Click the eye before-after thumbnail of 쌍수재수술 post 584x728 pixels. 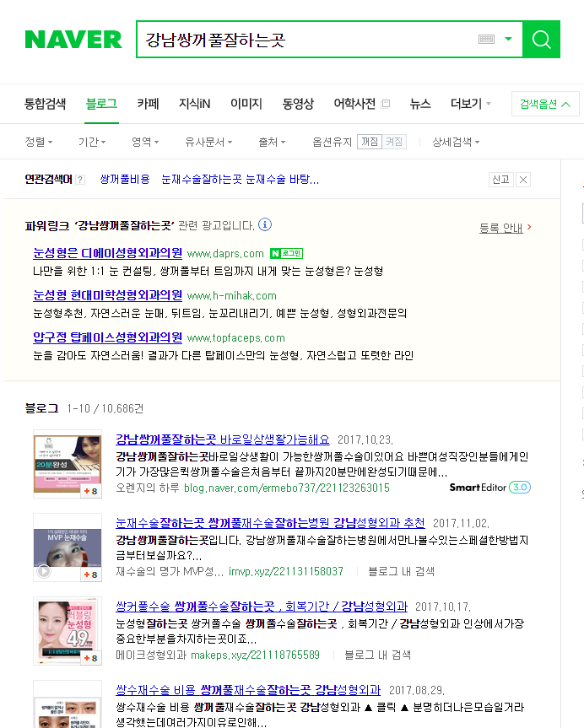tap(68, 706)
